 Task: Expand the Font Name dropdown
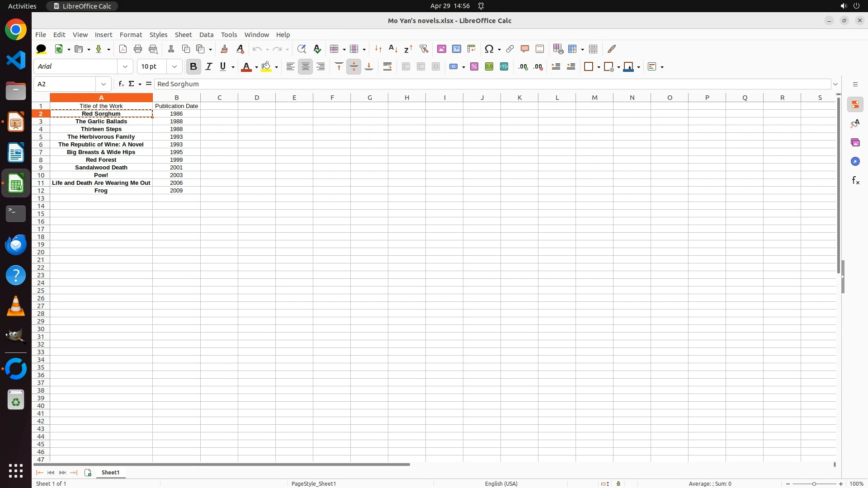pos(125,67)
